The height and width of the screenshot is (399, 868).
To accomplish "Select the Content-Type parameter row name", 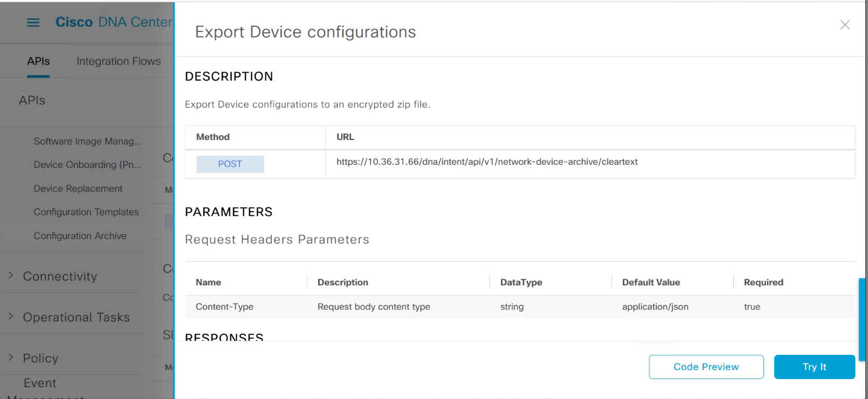I will (224, 306).
